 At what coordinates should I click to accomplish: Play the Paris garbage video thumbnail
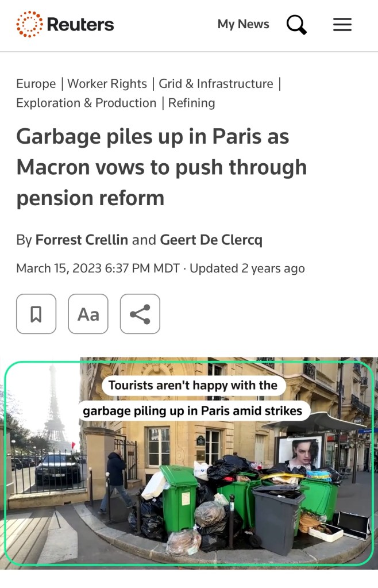click(x=189, y=463)
